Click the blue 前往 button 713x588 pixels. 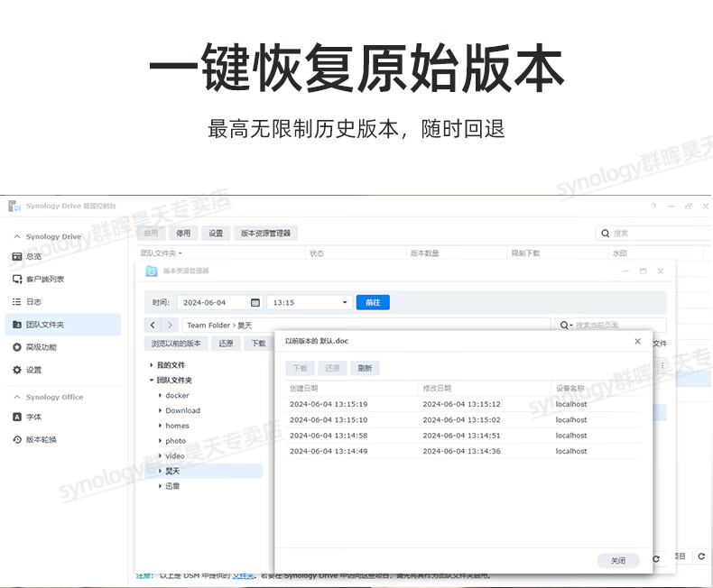coord(373,303)
